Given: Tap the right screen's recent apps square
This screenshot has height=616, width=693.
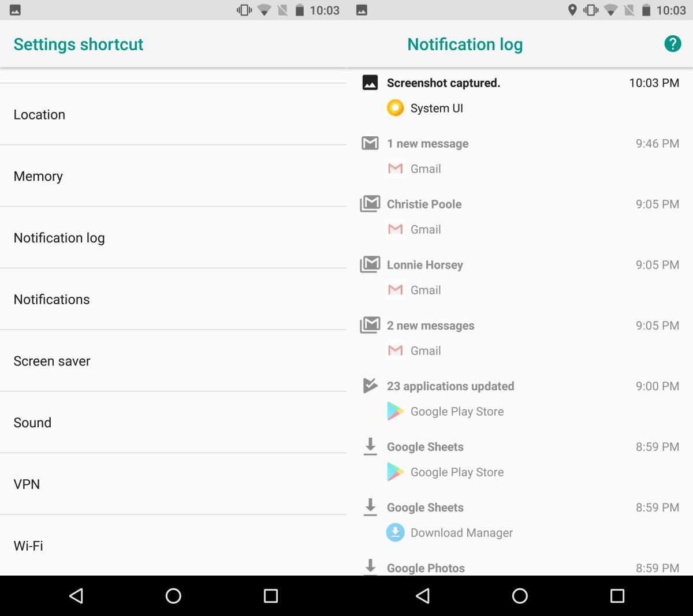Looking at the screenshot, I should pos(617,596).
